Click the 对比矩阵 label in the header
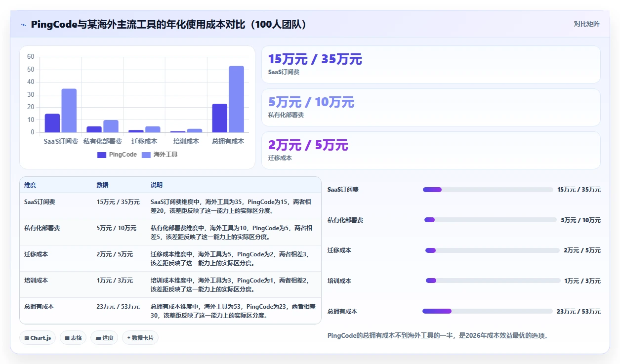The height and width of the screenshot is (364, 620). 587,24
